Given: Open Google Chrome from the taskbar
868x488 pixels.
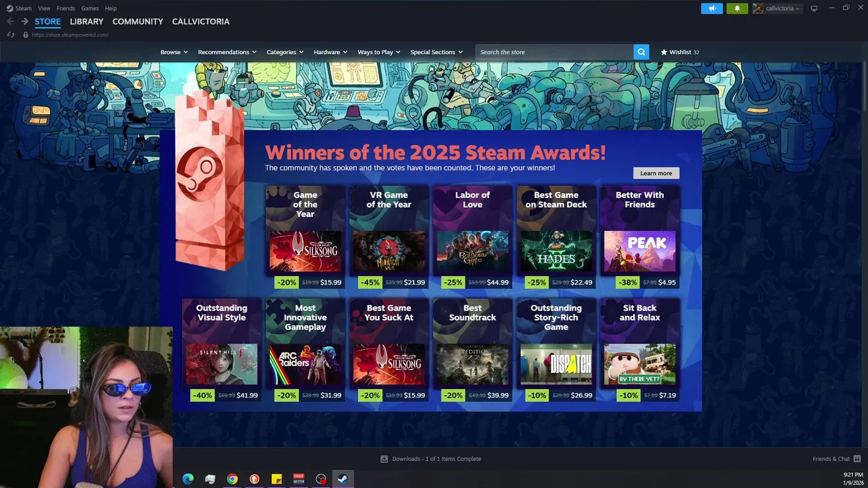Looking at the screenshot, I should 232,479.
